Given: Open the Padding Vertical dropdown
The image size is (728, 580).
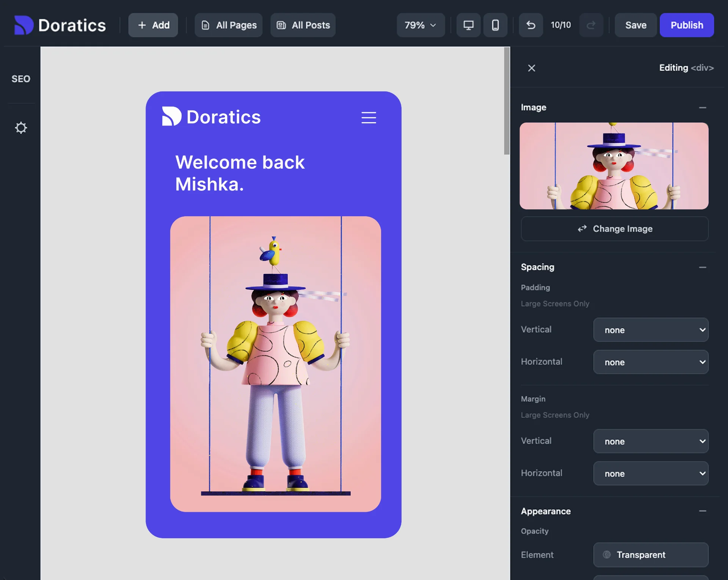Looking at the screenshot, I should click(651, 330).
